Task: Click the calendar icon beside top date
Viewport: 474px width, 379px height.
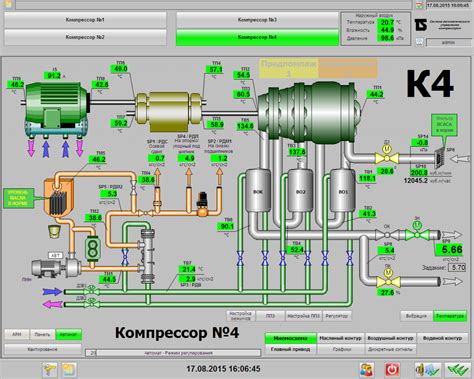Action: click(x=420, y=5)
